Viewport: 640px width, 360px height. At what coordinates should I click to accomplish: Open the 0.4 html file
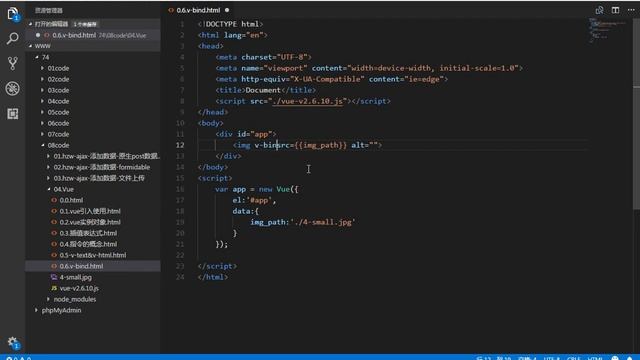point(93,244)
